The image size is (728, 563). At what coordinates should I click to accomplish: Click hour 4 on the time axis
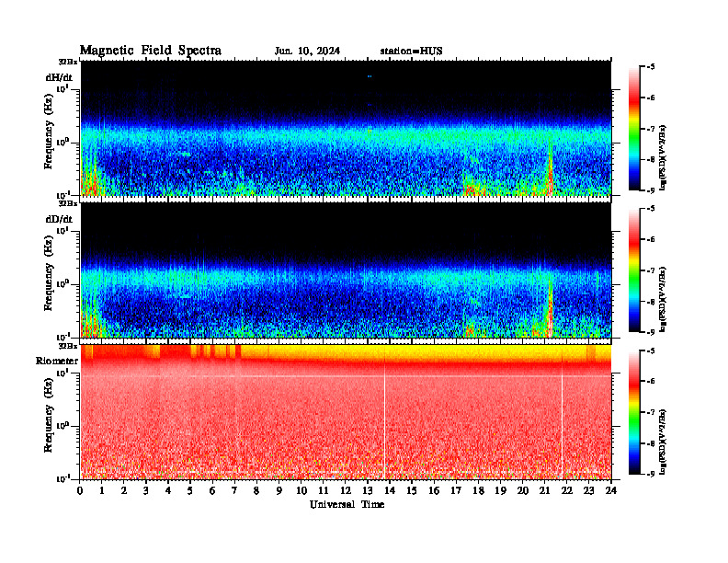(x=168, y=491)
